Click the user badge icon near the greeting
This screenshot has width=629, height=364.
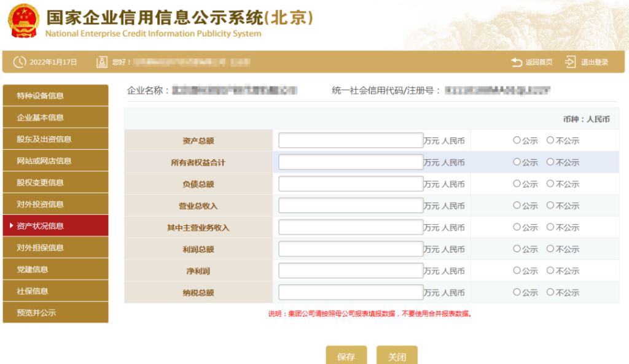[102, 61]
